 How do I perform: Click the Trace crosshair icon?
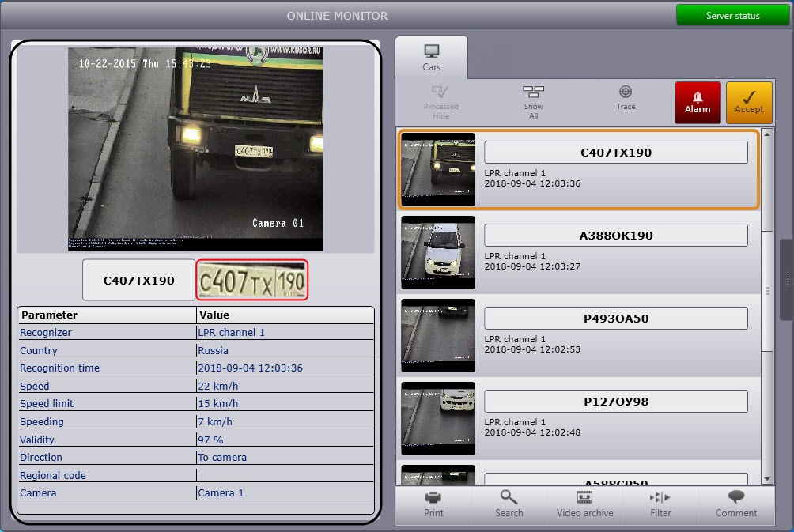[x=626, y=92]
